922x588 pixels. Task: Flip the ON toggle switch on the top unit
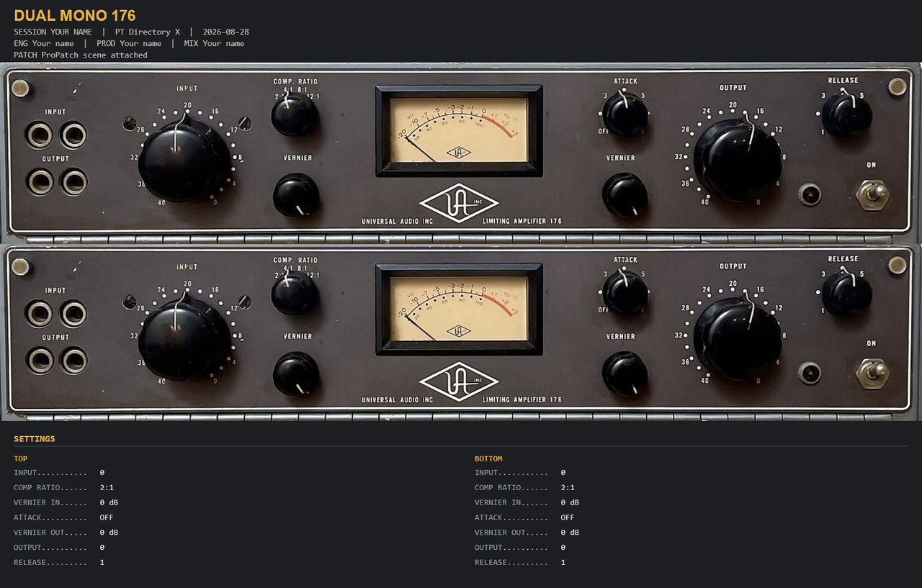[x=872, y=194]
